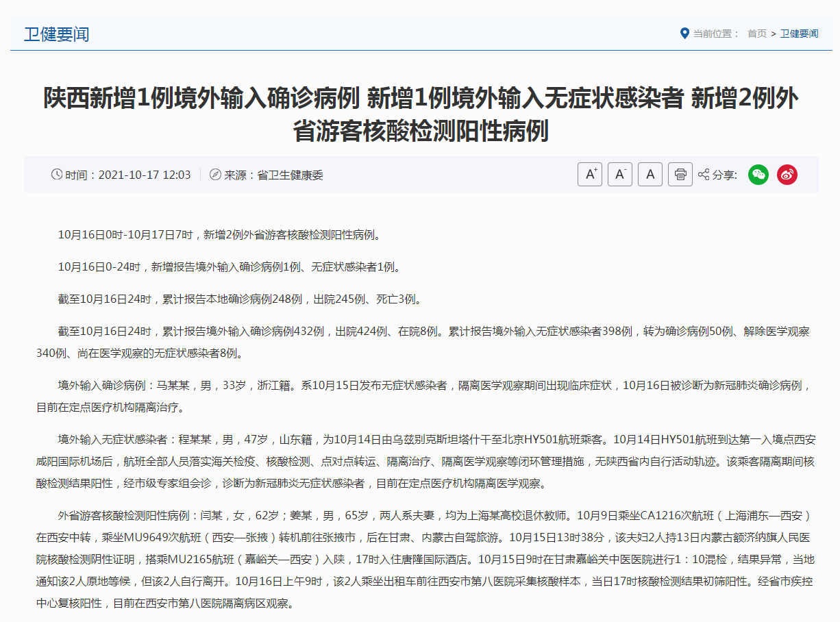Share article to WeChat
The width and height of the screenshot is (840, 622).
(x=758, y=175)
